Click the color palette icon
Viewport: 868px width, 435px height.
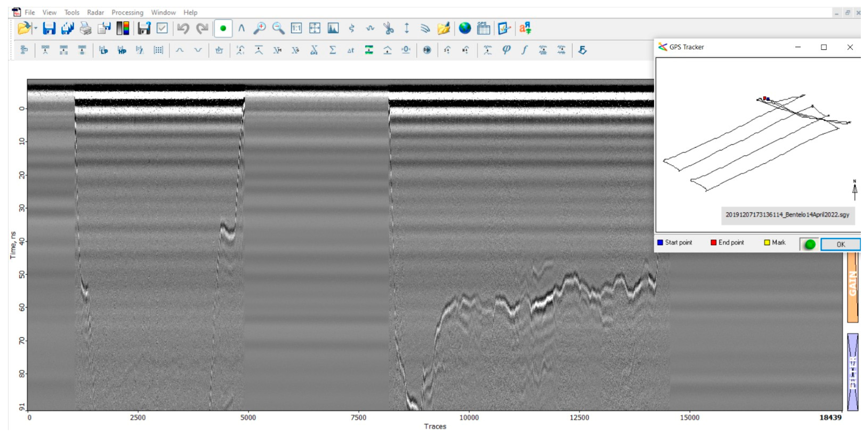(x=123, y=28)
